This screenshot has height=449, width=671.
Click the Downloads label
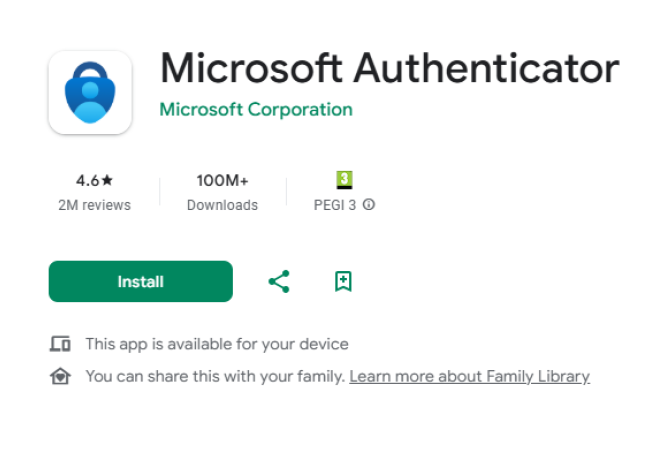coord(222,205)
